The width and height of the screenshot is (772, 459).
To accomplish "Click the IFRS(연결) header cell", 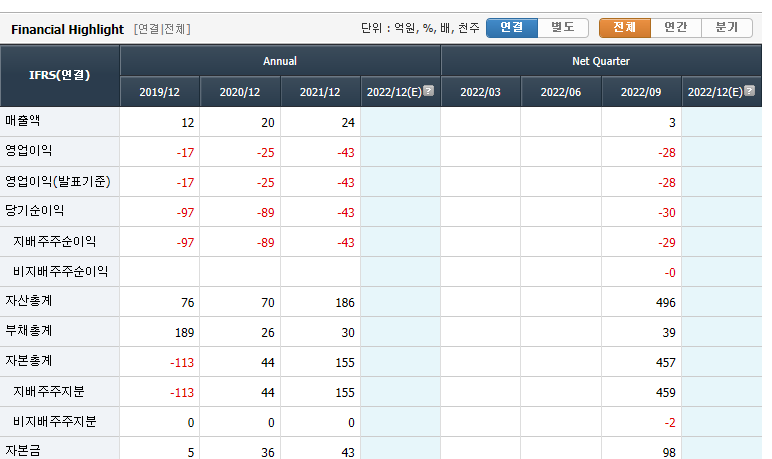I will point(60,75).
